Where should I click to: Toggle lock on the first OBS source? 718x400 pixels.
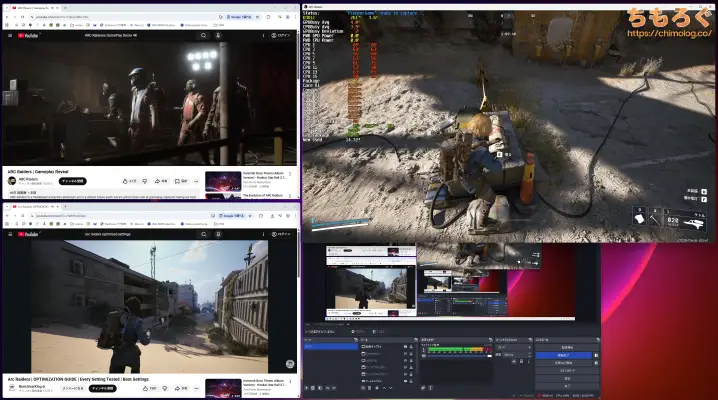(411, 347)
